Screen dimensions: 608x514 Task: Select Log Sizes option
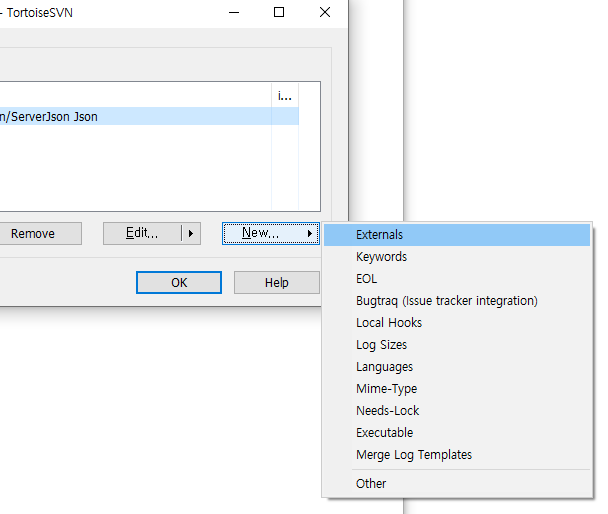pyautogui.click(x=457, y=345)
